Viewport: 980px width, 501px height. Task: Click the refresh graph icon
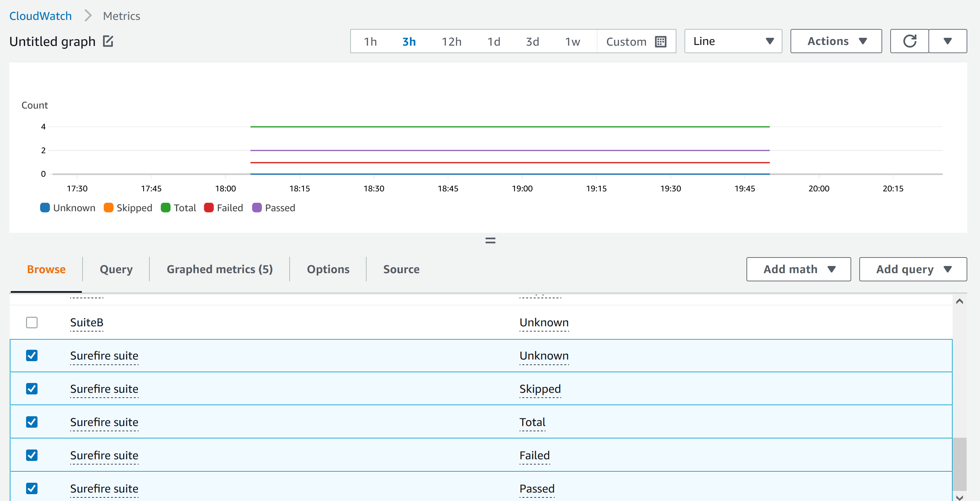pyautogui.click(x=909, y=41)
